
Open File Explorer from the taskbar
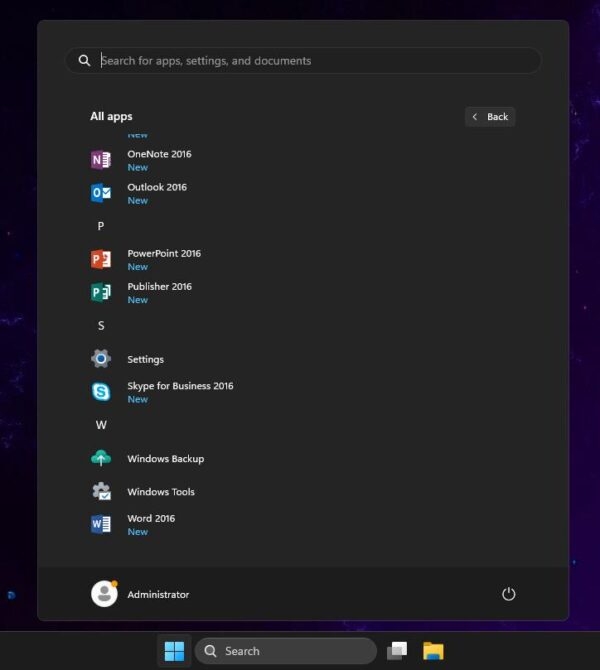click(x=433, y=651)
